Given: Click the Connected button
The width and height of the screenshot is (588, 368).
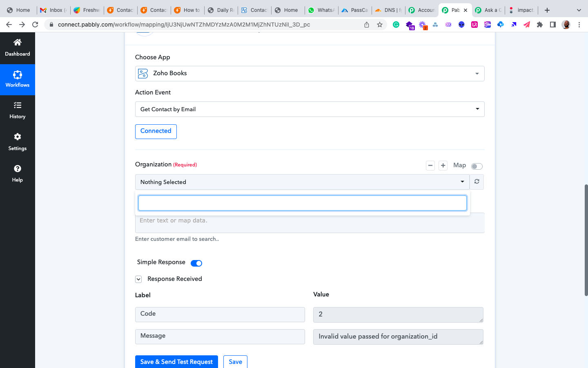Looking at the screenshot, I should [156, 131].
